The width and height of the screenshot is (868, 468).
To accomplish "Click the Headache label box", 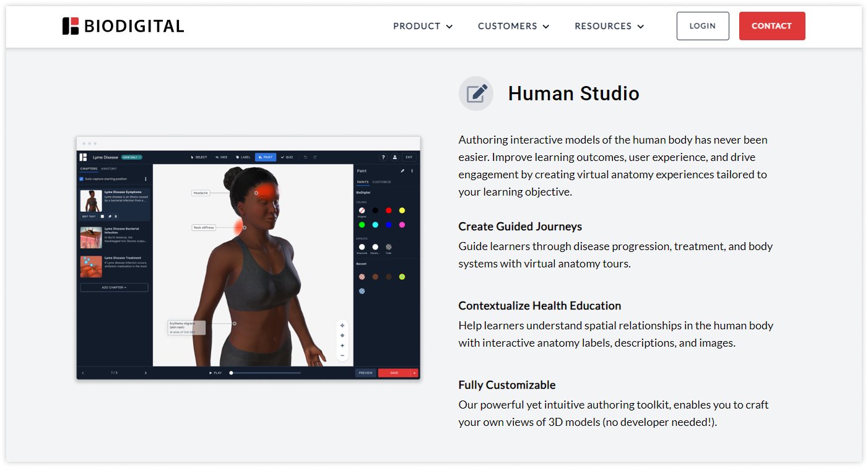I will [201, 193].
